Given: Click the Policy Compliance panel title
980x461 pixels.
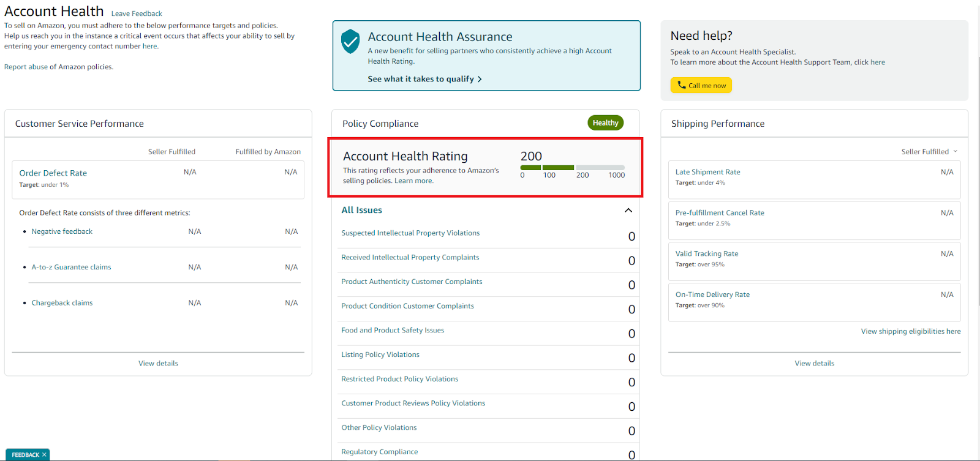Looking at the screenshot, I should [380, 124].
